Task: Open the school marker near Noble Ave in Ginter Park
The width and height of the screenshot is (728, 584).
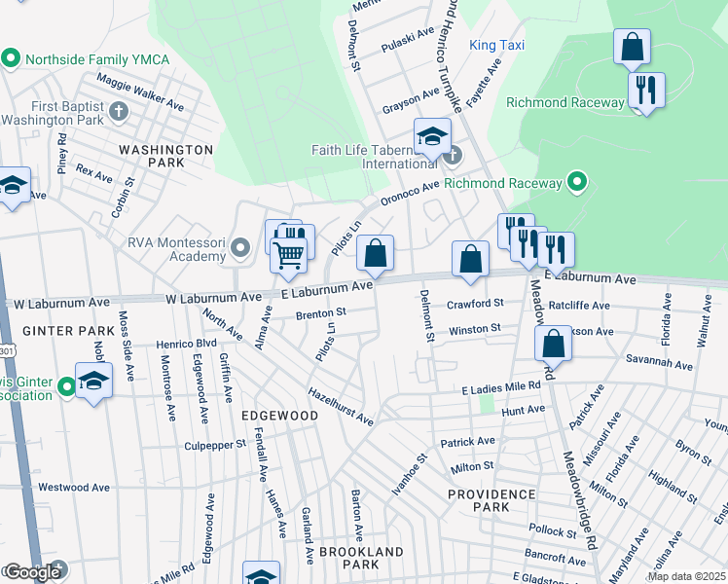Action: 93,382
